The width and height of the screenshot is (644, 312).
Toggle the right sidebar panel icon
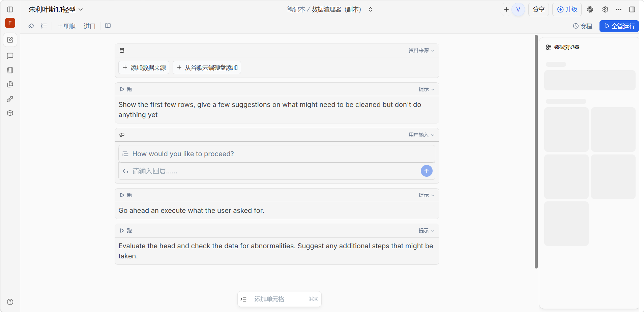click(x=632, y=9)
